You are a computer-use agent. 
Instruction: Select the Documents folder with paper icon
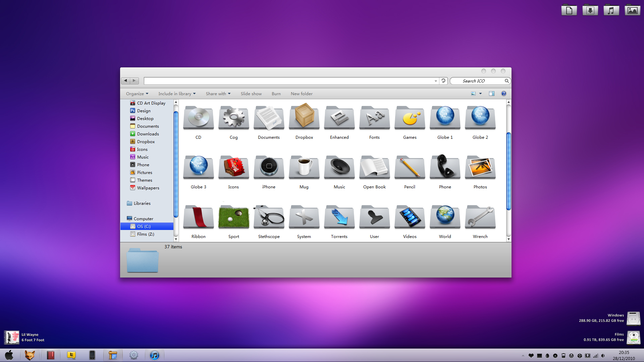coord(269,118)
